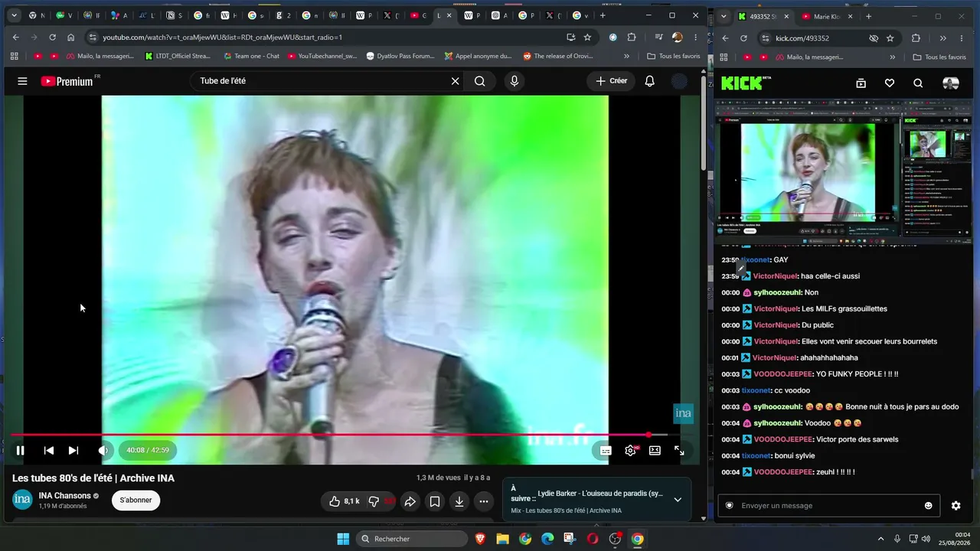Open the Kick window extensions puzzle icon

tap(916, 38)
